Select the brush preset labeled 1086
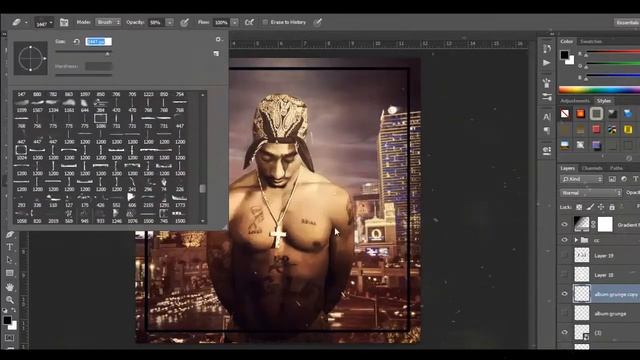This screenshot has height=360, width=640. click(x=100, y=121)
